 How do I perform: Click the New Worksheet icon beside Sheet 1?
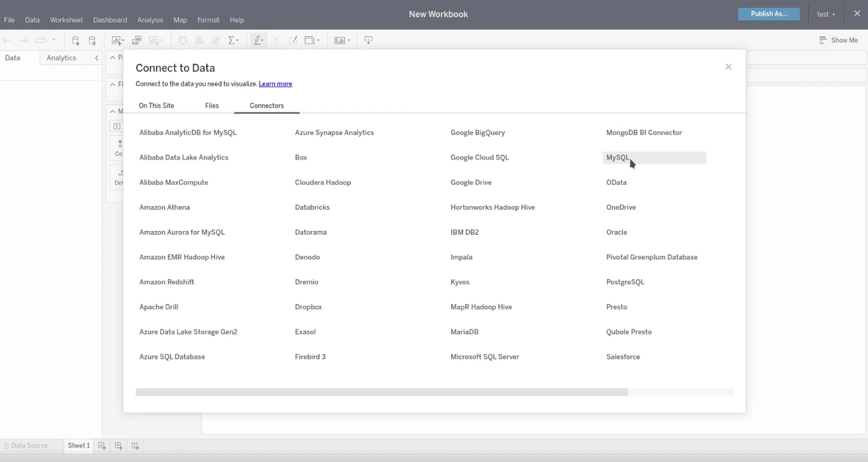[102, 446]
